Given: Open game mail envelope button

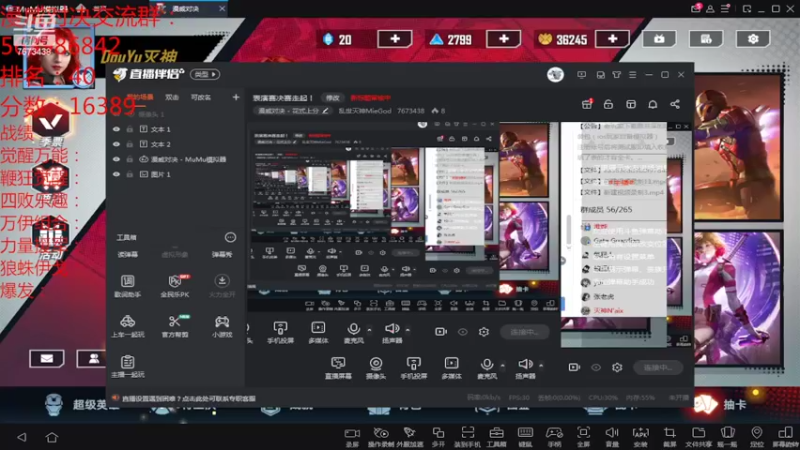Looking at the screenshot, I should tap(46, 359).
